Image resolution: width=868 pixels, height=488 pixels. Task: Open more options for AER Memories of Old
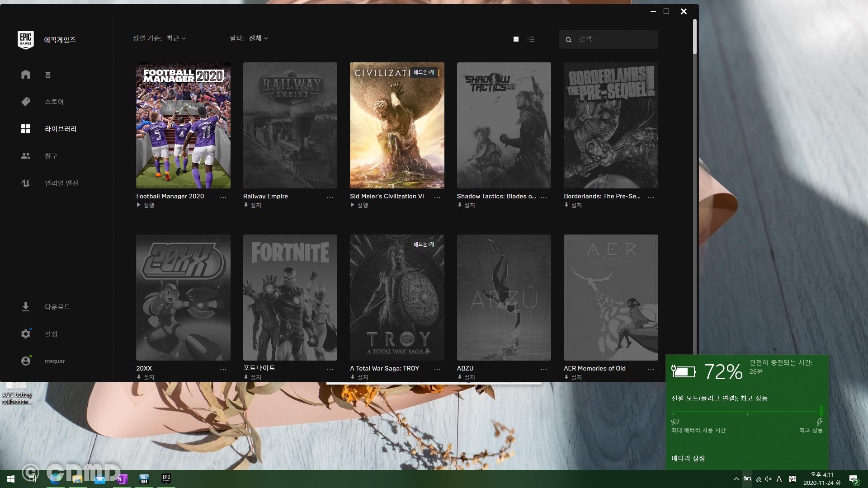651,369
